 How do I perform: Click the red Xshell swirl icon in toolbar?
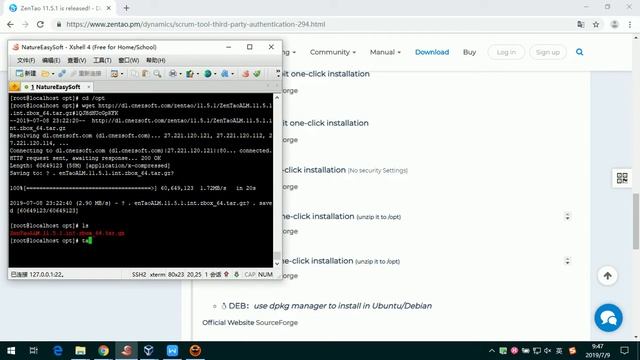(x=245, y=73)
